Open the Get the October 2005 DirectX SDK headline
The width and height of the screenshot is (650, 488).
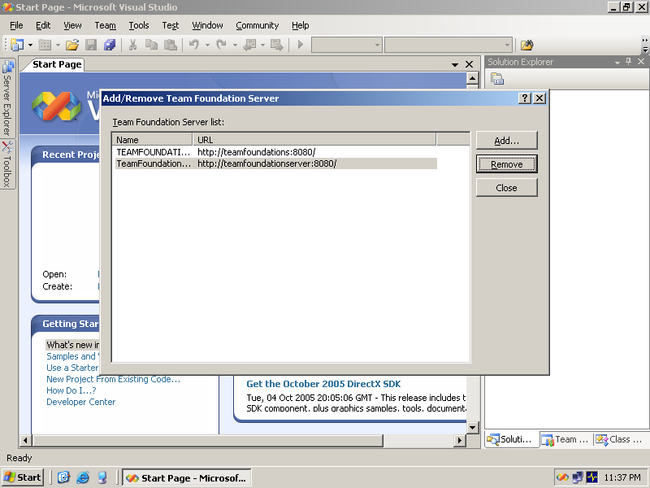click(x=323, y=384)
